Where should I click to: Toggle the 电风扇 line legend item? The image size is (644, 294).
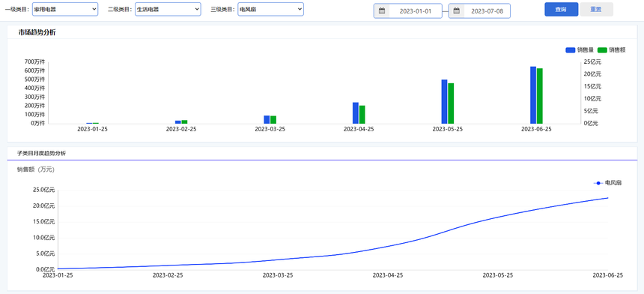(607, 183)
